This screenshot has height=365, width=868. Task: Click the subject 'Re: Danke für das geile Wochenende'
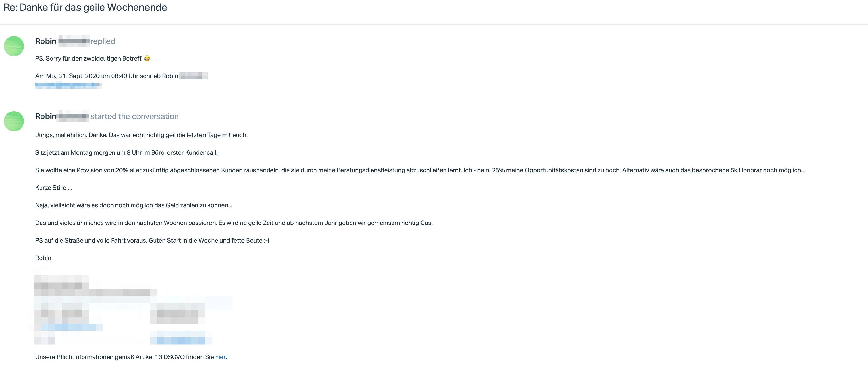coord(85,7)
